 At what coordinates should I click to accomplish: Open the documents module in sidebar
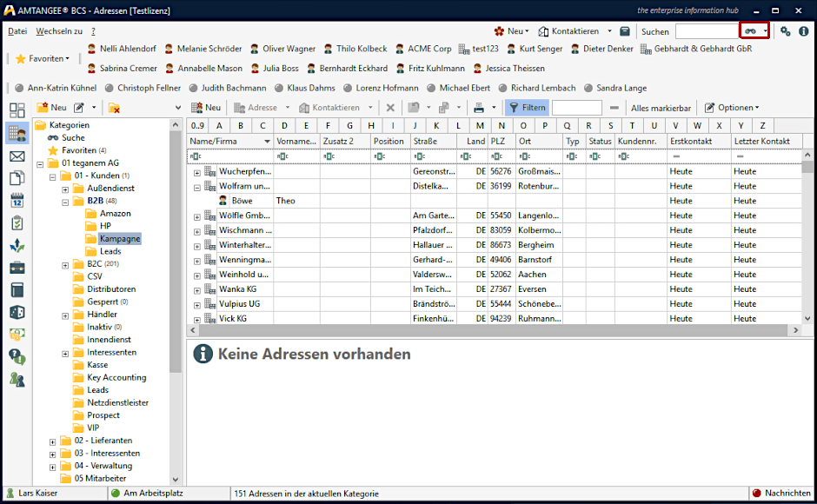coord(17,178)
